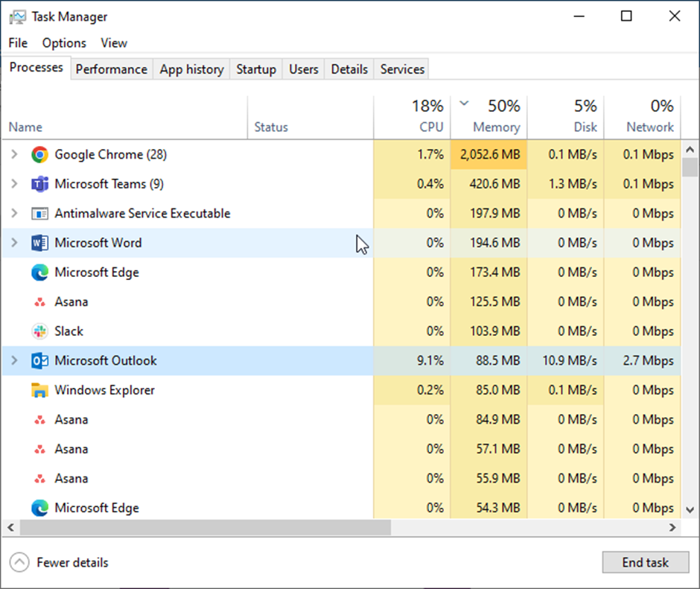Click Slack's 103.9 MB memory value
The image size is (700, 589).
click(495, 331)
